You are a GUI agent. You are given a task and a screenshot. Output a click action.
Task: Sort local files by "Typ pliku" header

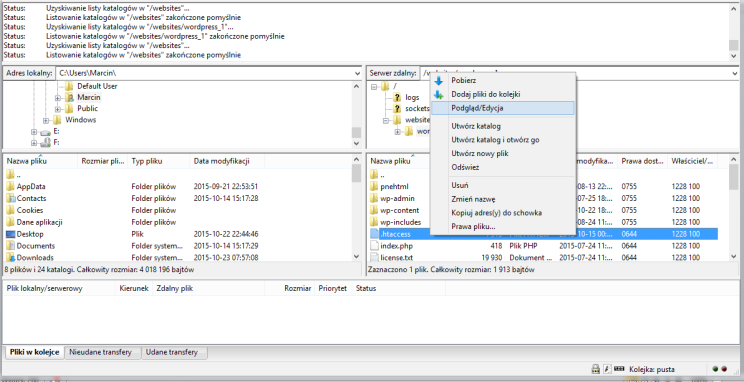(158, 161)
